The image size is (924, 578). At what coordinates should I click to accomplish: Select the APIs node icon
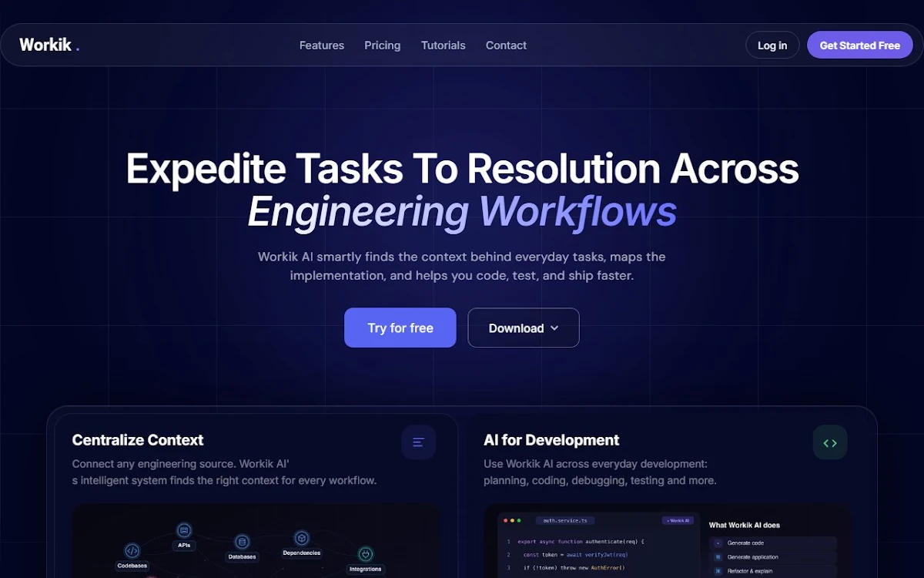pos(183,530)
